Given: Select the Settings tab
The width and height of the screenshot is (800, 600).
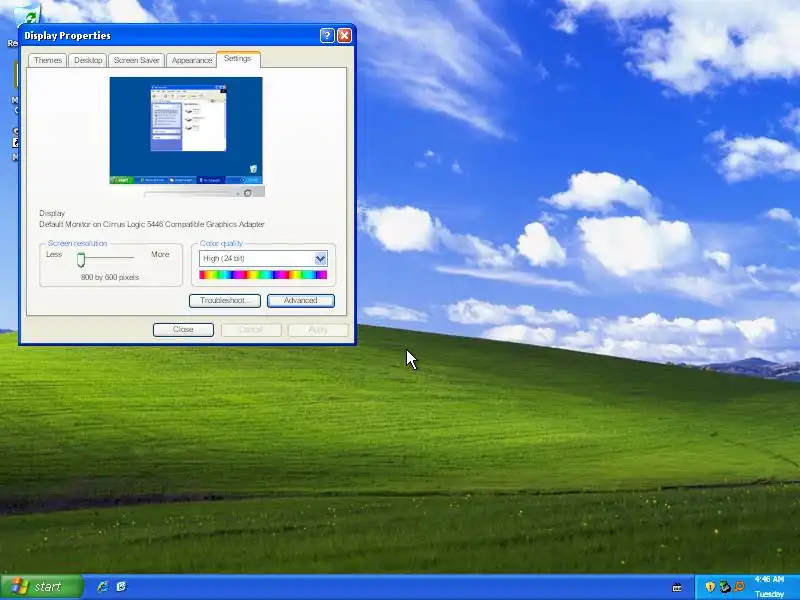Looking at the screenshot, I should click(238, 59).
